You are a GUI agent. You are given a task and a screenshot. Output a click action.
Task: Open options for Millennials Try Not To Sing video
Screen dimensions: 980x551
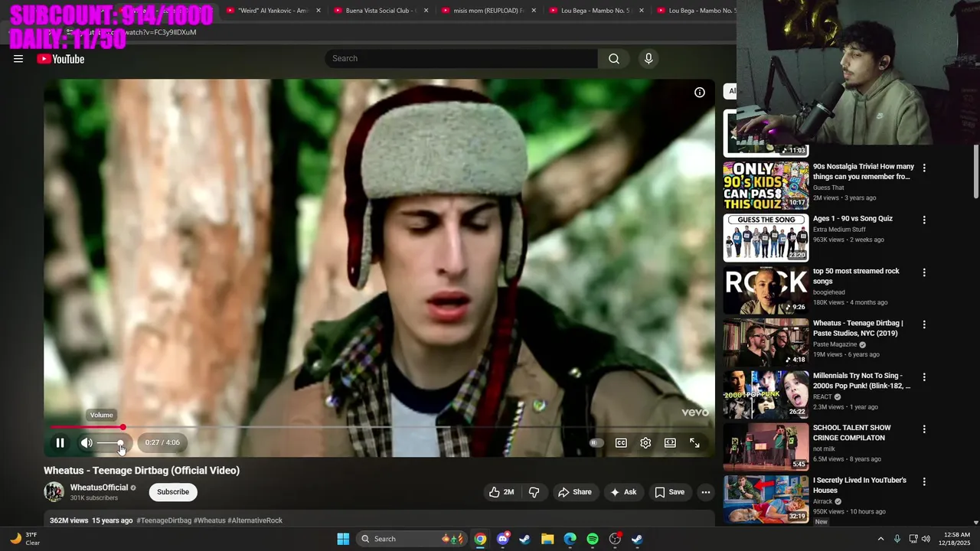(x=924, y=377)
